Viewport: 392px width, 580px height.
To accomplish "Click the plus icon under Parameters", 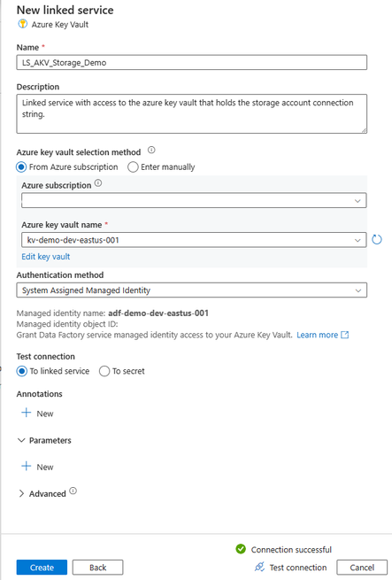I will [x=27, y=466].
